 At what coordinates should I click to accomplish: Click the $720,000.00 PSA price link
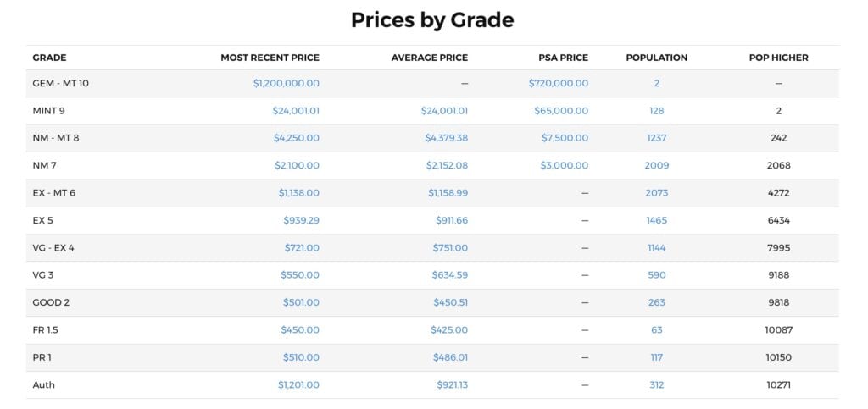(x=558, y=84)
